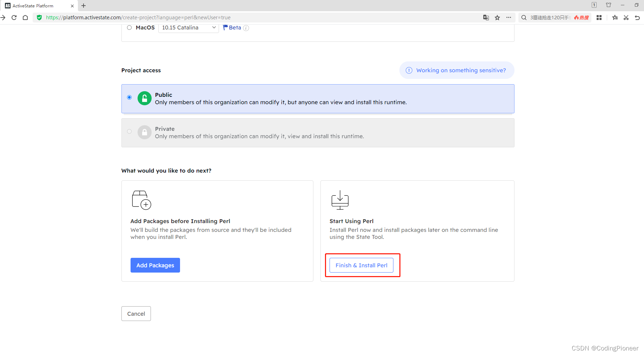Click 'What would you like to do next?' heading
This screenshot has width=644, height=355.
pos(166,170)
